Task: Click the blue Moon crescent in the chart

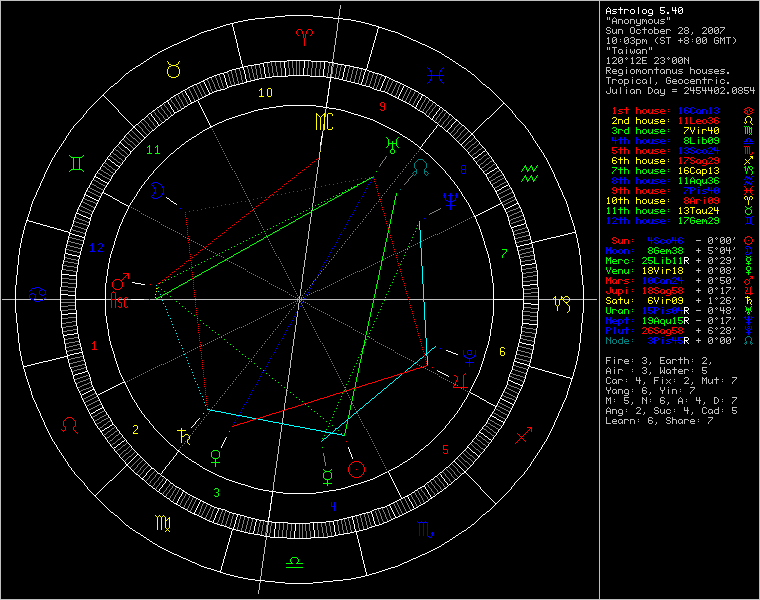Action: [x=157, y=190]
